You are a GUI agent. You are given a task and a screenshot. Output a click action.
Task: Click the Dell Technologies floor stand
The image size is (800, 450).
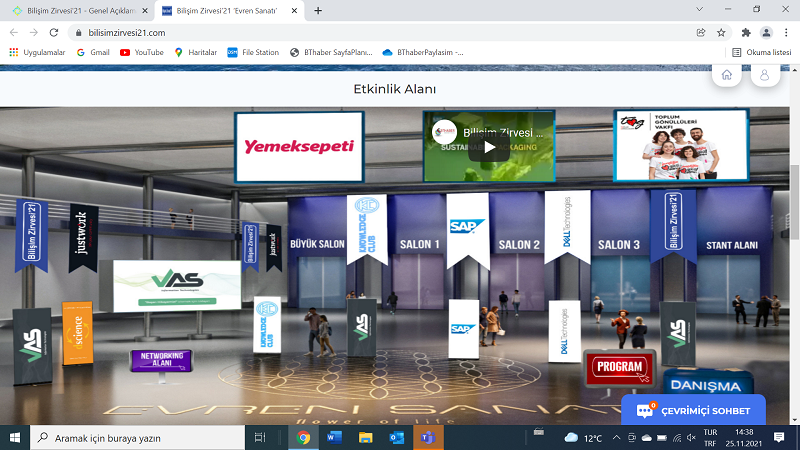point(565,332)
